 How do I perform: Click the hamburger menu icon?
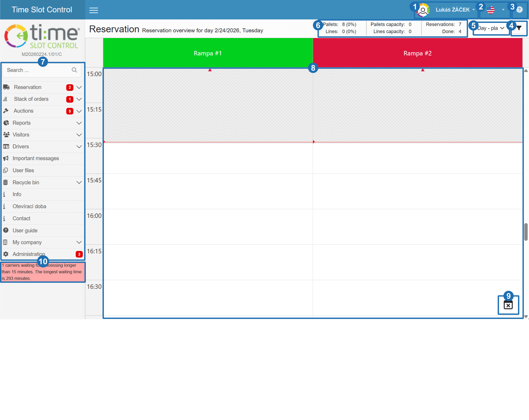pos(93,10)
